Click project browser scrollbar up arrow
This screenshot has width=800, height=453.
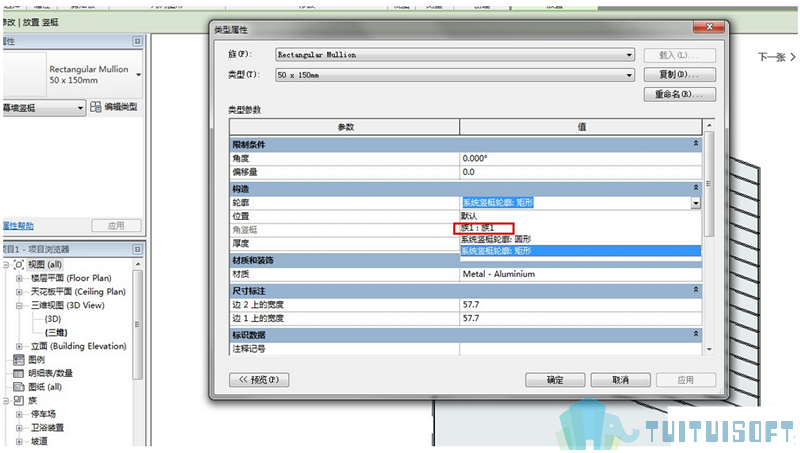click(x=138, y=264)
